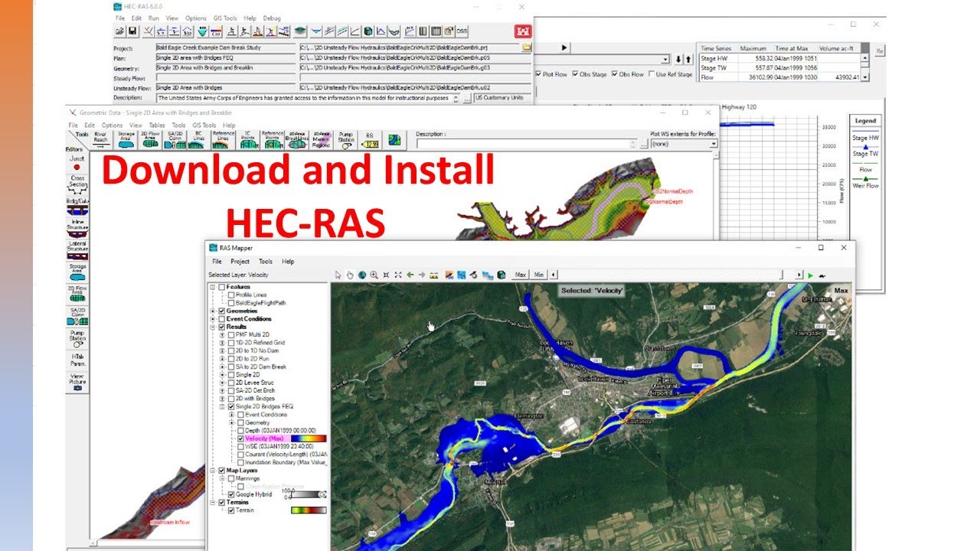The height and width of the screenshot is (551, 980).
Task: Expand the SA to 2D Dam Break node
Action: 222,367
